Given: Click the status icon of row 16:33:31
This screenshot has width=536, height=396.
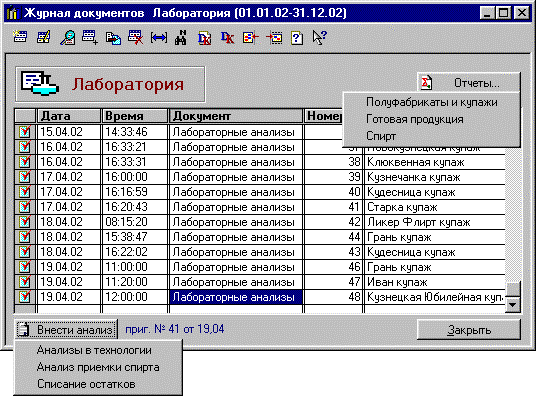Looking at the screenshot, I should 25,162.
